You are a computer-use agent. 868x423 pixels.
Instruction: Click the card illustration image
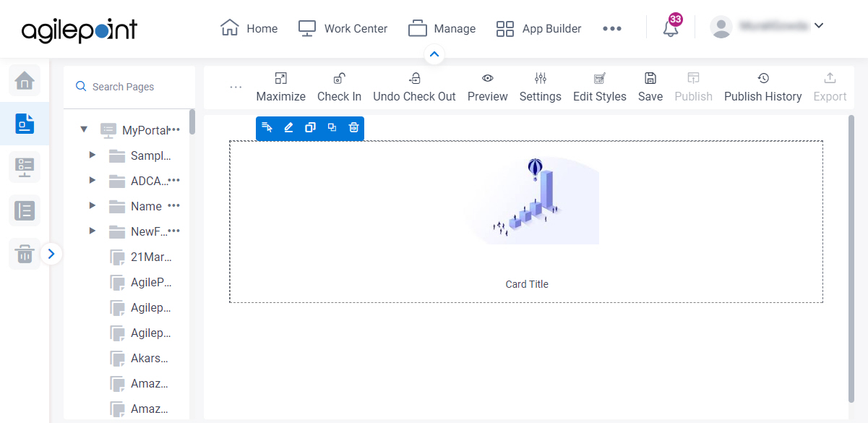click(532, 200)
